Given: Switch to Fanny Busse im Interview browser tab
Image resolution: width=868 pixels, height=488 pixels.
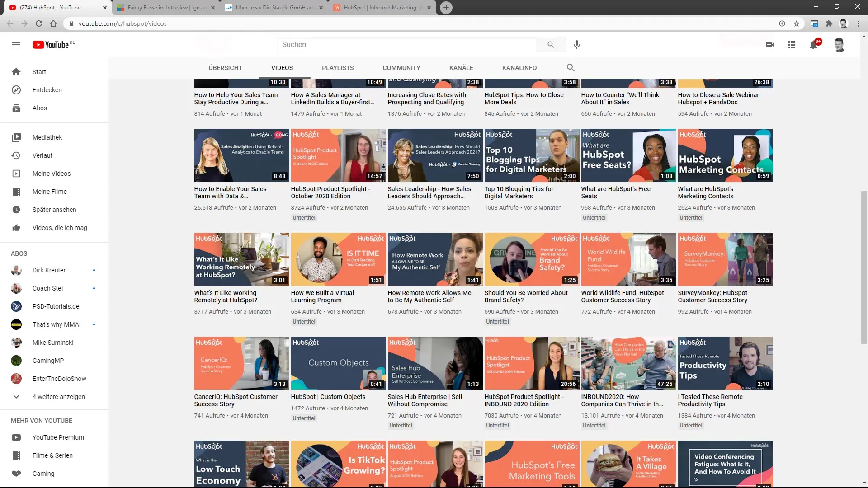Looking at the screenshot, I should [166, 8].
